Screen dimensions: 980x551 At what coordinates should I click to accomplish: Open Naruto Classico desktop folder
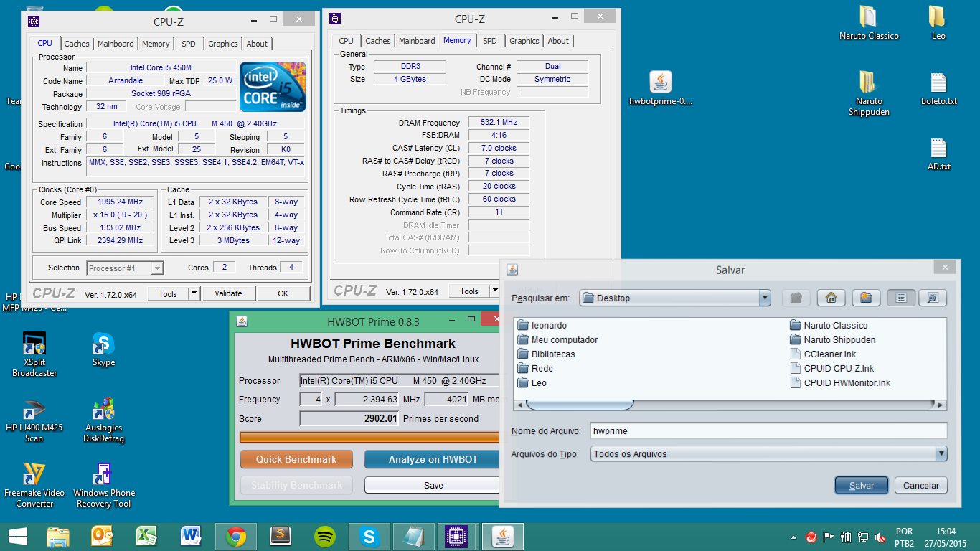(869, 23)
